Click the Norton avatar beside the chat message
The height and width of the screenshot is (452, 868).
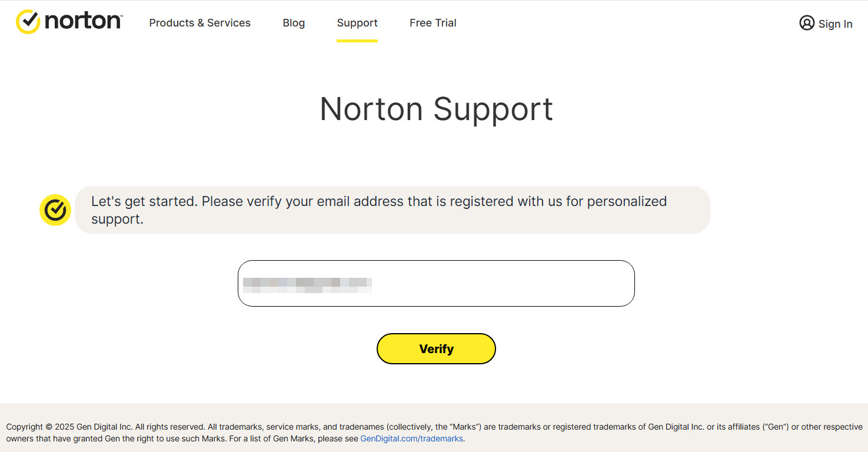click(x=55, y=210)
